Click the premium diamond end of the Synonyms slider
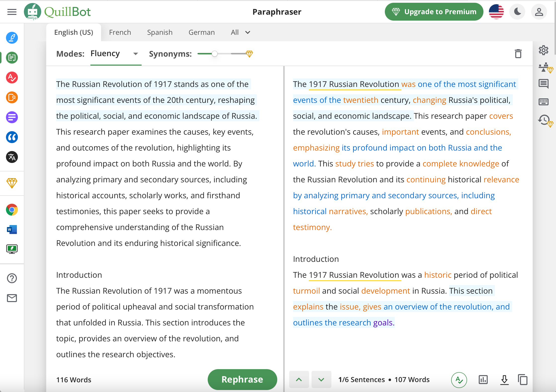Screen dimensions: 556x392 (249, 54)
